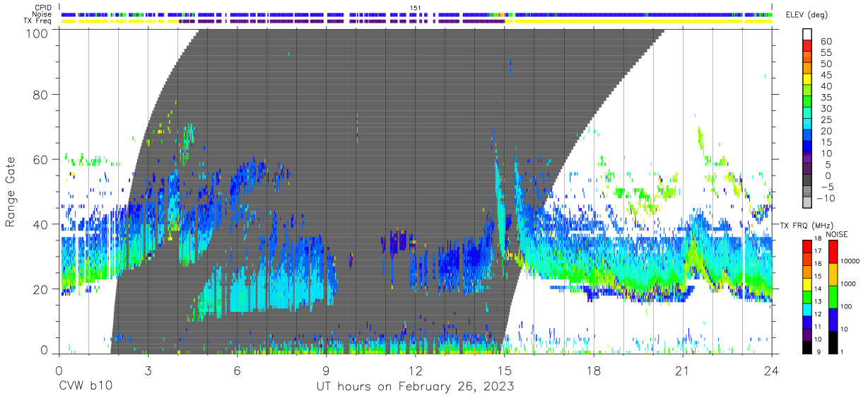Image resolution: width=868 pixels, height=401 pixels.
Task: Click the 40 tick on Range Gate axis
Action: click(x=41, y=224)
